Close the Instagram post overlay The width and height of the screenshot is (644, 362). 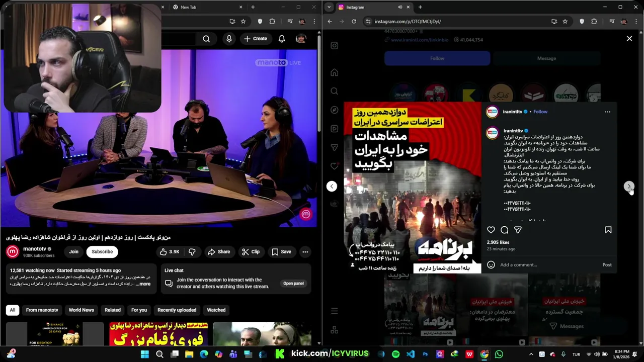pyautogui.click(x=629, y=38)
